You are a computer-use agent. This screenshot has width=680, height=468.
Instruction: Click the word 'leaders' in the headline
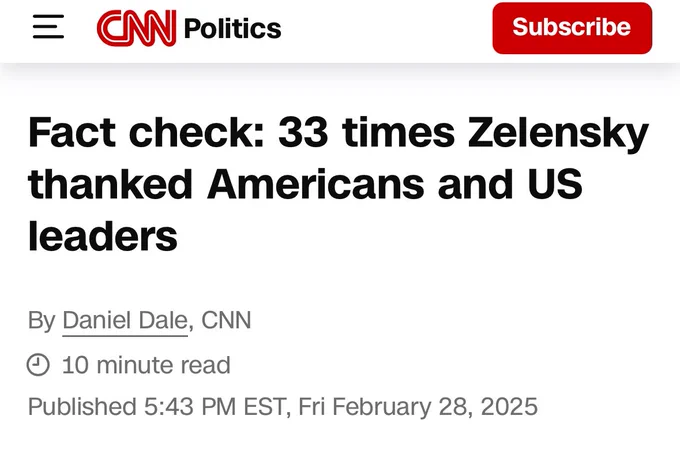103,236
